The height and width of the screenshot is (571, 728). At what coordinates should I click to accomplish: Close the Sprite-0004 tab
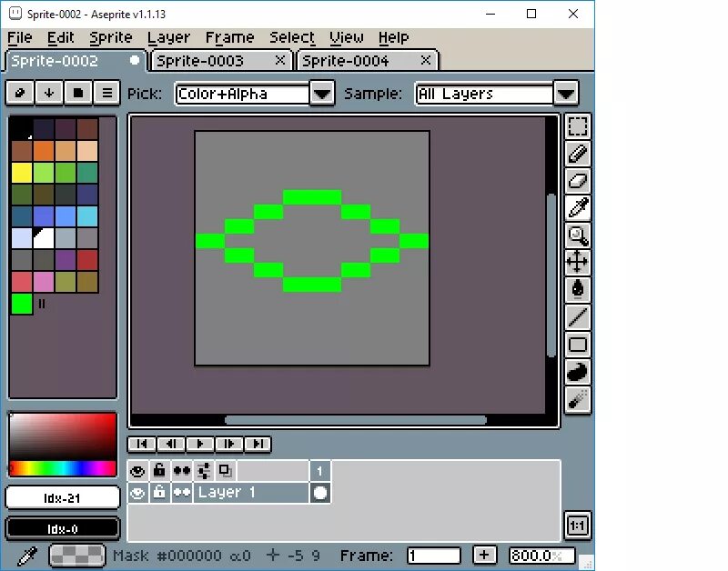click(x=426, y=60)
